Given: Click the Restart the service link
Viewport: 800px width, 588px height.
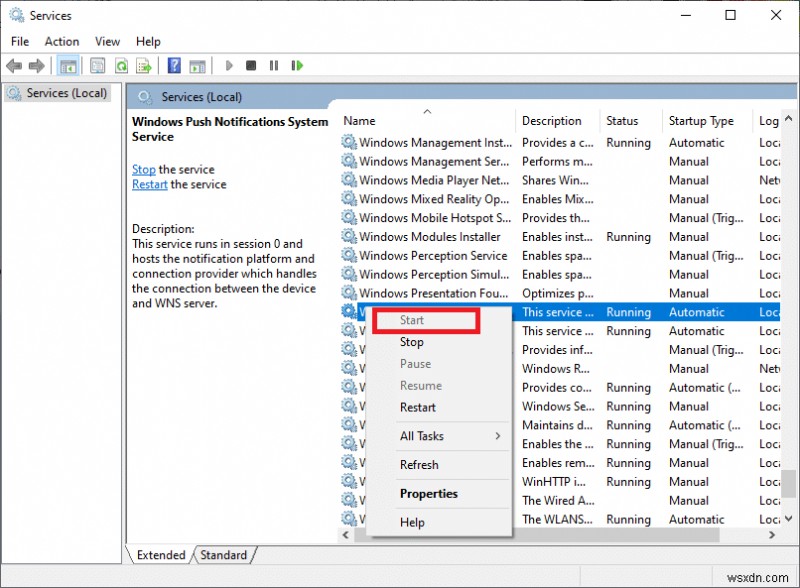Looking at the screenshot, I should (x=150, y=185).
